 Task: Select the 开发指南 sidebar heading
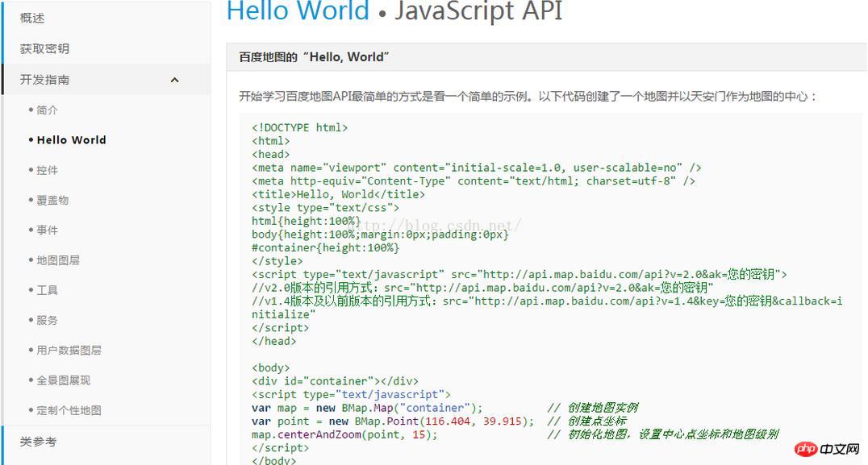[44, 80]
